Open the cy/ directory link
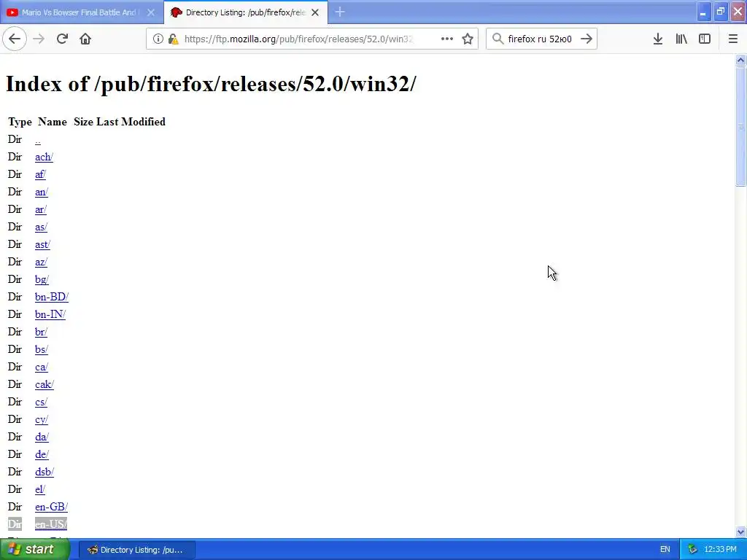 coord(42,419)
